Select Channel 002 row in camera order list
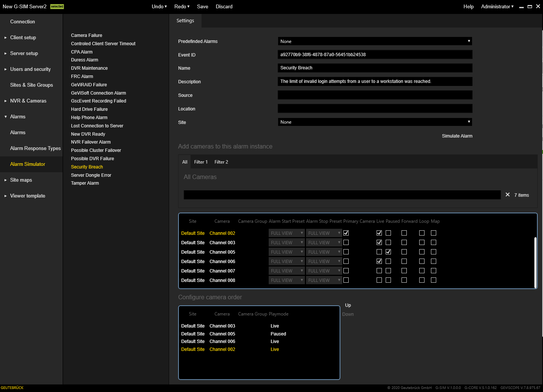The image size is (543, 392). (x=259, y=349)
